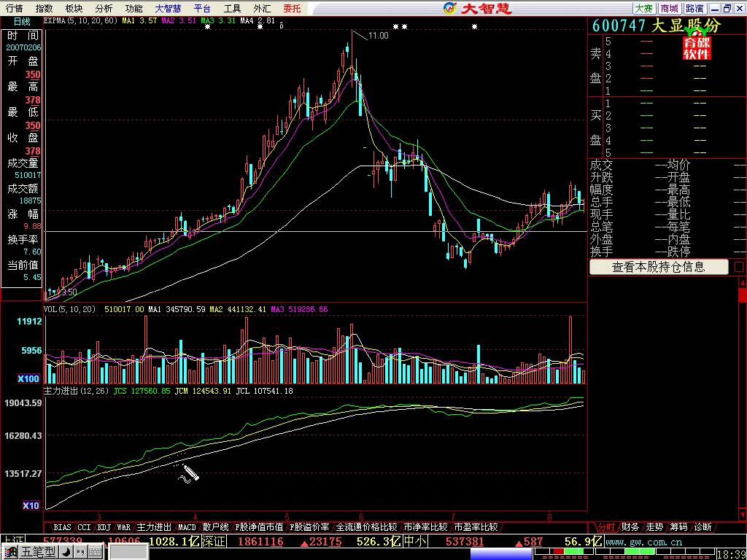Viewport: 747px width, 560px height.
Task: Open the 外汇 menu
Action: click(x=262, y=8)
